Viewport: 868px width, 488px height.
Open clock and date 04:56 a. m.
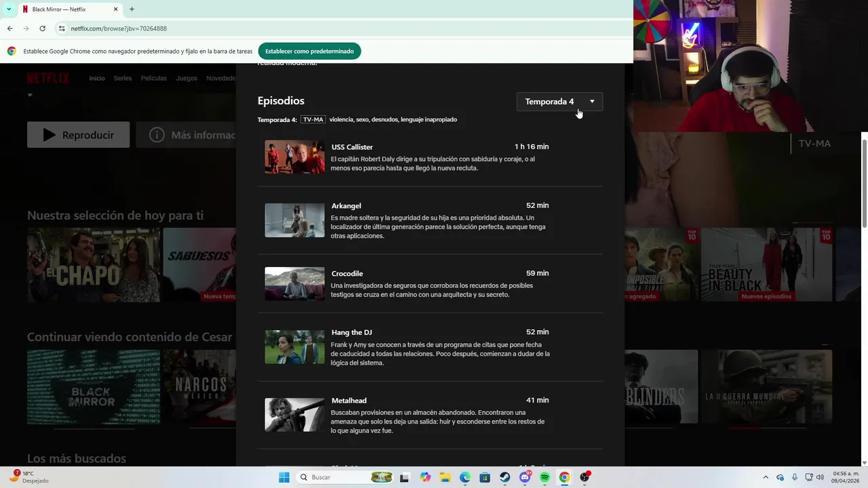[x=846, y=477]
